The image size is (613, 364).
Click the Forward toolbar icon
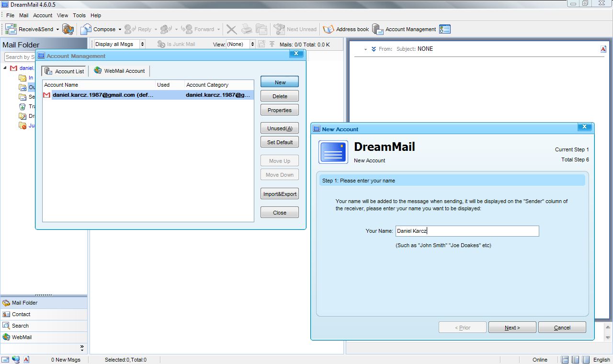click(x=187, y=29)
